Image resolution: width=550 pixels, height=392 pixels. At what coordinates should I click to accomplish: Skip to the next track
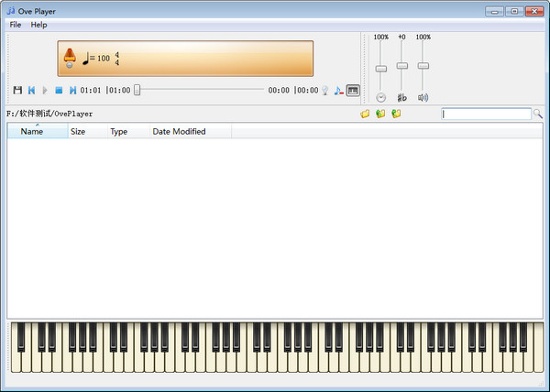click(72, 90)
